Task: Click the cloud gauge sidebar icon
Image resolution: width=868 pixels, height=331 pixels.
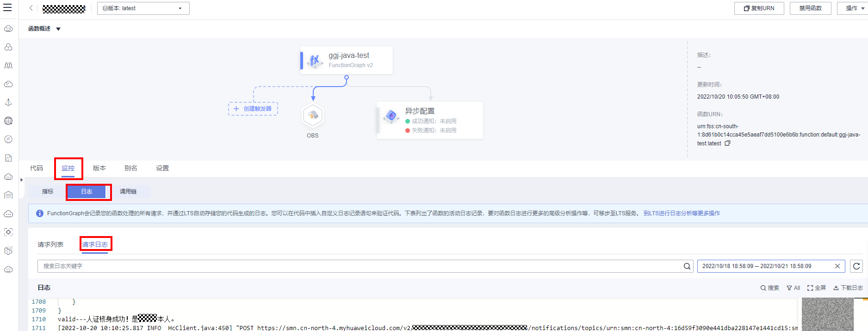Action: (8, 84)
